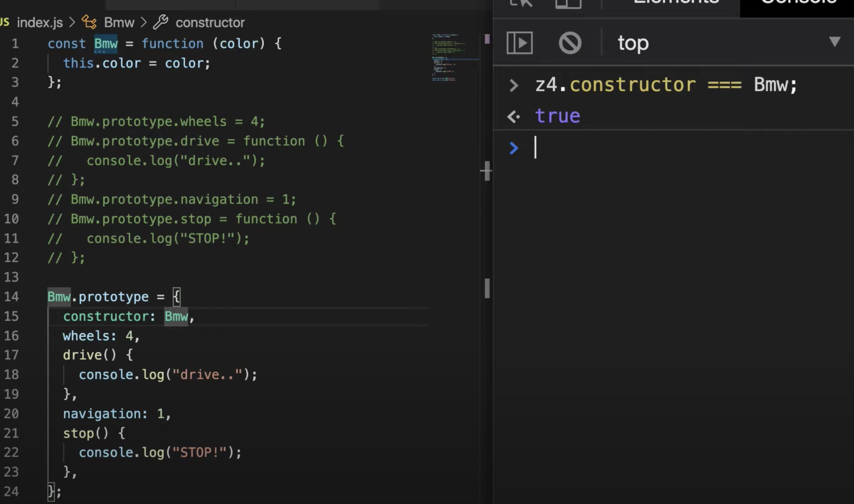Click the JS file type icon
This screenshot has width=854, height=504.
coord(5,22)
